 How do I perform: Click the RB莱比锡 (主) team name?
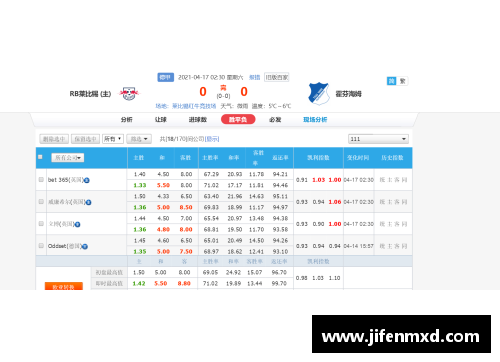pyautogui.click(x=90, y=94)
